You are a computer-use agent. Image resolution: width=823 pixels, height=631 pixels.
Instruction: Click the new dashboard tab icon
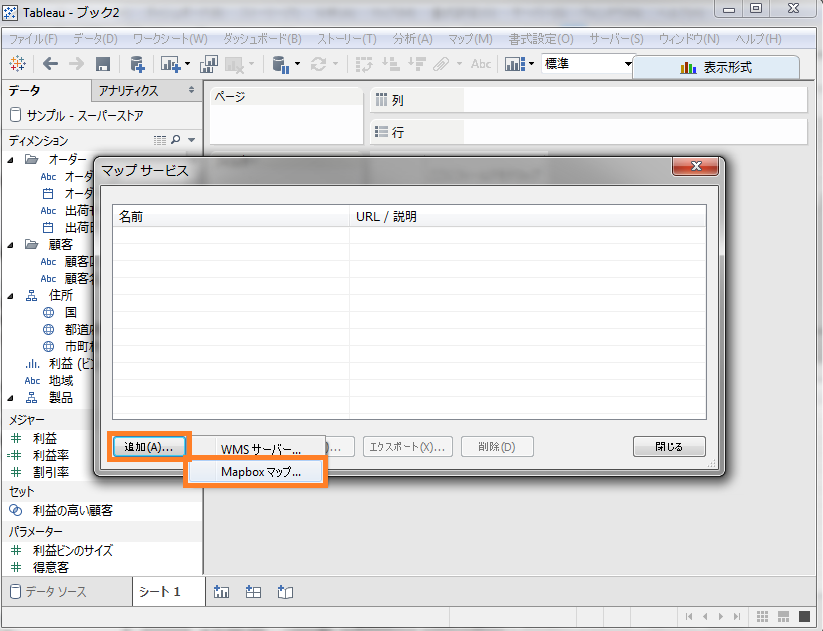(x=254, y=592)
